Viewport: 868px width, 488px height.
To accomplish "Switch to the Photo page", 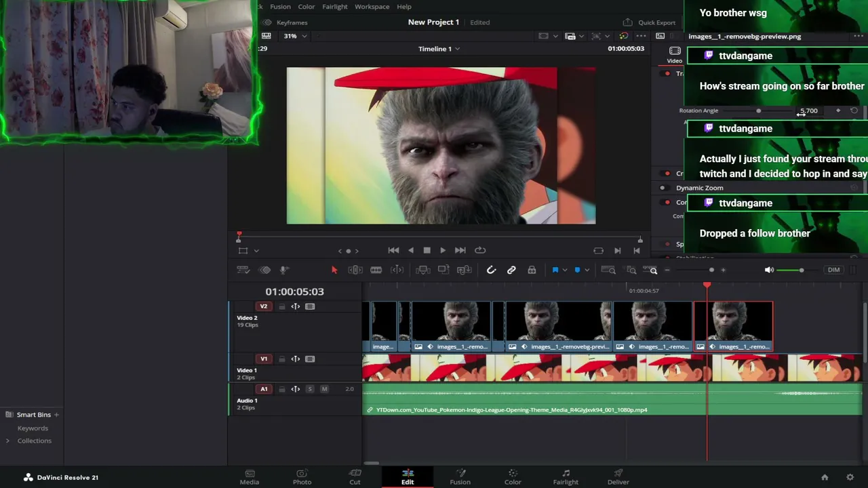I will (302, 477).
